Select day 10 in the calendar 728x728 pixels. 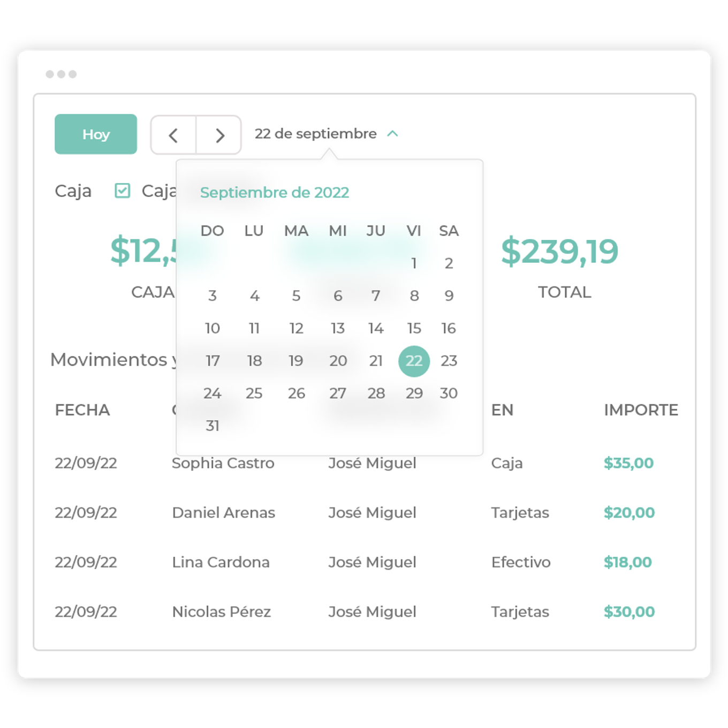(213, 329)
